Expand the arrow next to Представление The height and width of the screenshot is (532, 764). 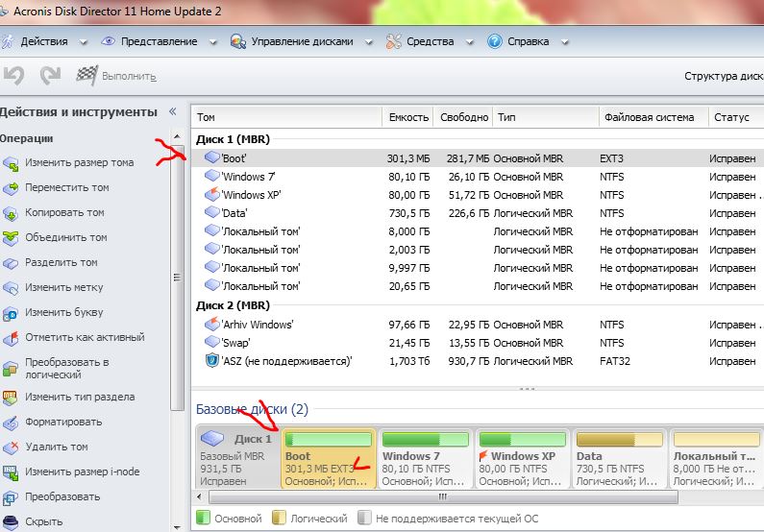pos(213,42)
